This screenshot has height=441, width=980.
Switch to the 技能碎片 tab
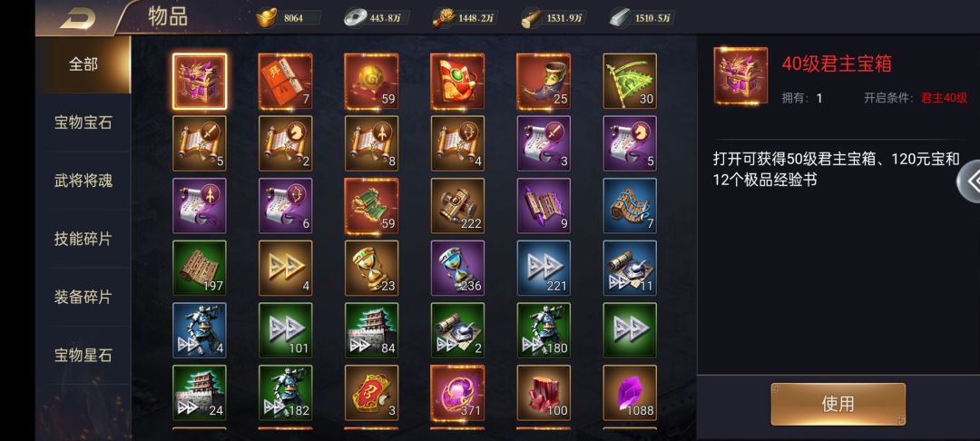83,239
